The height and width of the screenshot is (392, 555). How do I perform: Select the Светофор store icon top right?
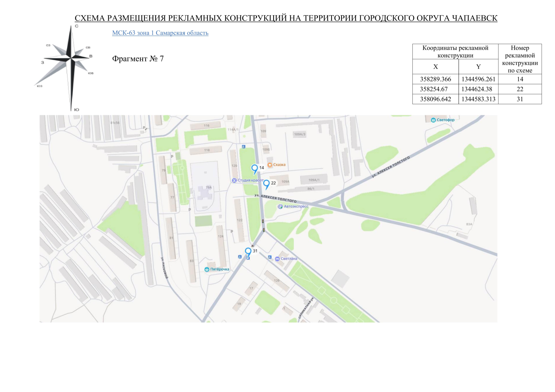click(x=433, y=120)
